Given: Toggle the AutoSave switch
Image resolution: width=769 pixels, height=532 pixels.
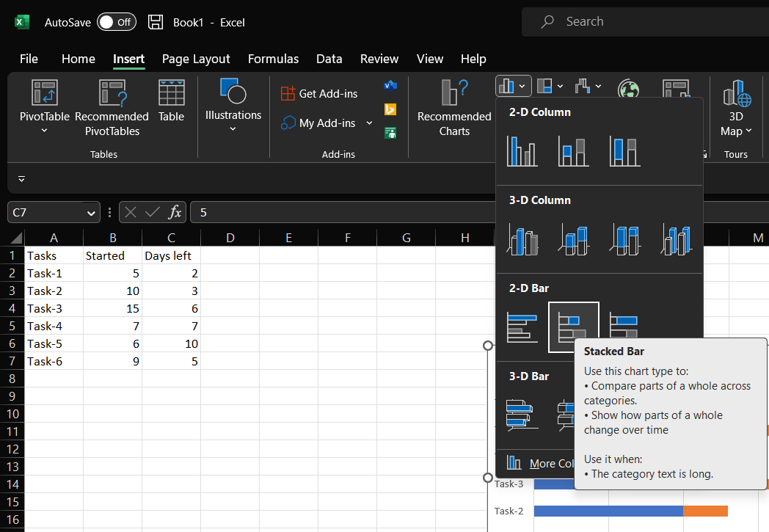Looking at the screenshot, I should [x=116, y=22].
